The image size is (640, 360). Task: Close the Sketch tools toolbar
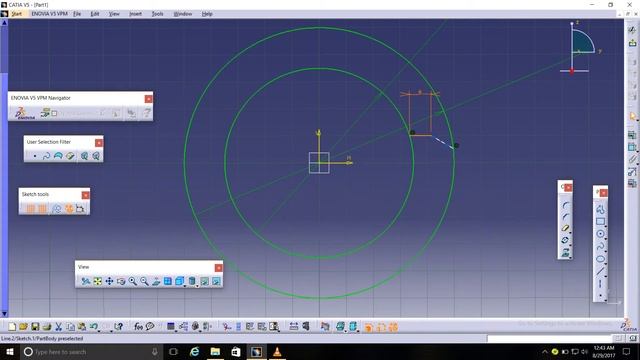(85, 195)
